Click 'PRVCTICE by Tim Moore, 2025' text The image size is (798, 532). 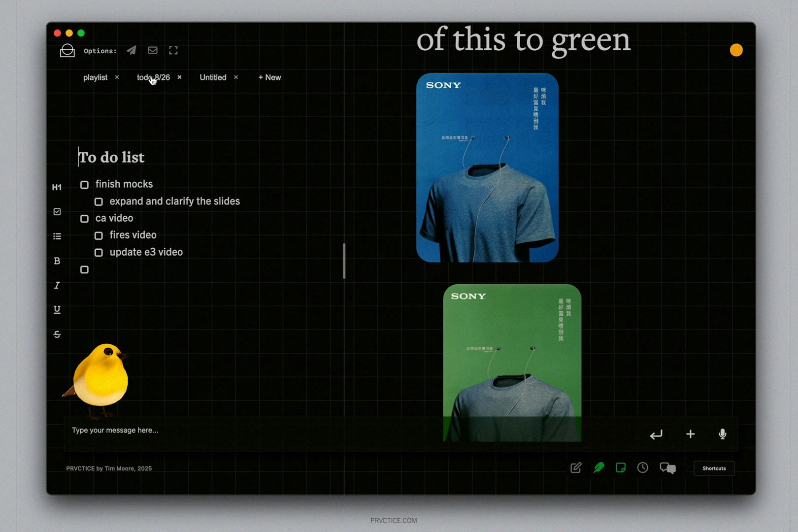point(109,468)
